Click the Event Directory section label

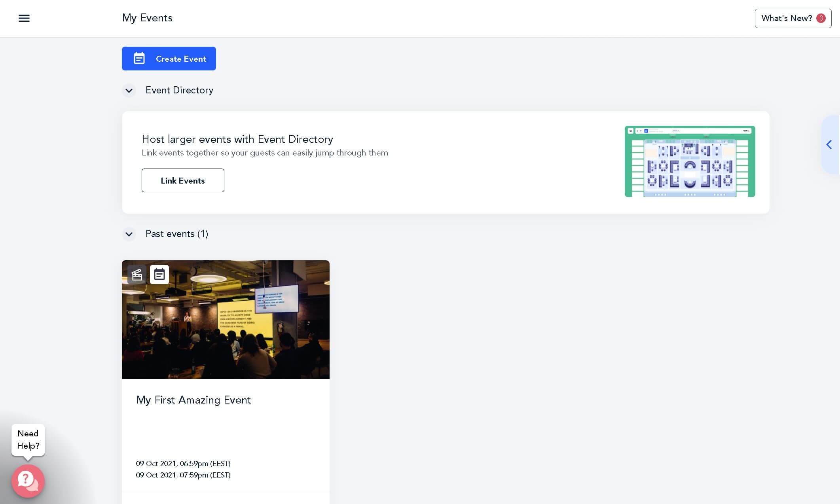point(179,90)
